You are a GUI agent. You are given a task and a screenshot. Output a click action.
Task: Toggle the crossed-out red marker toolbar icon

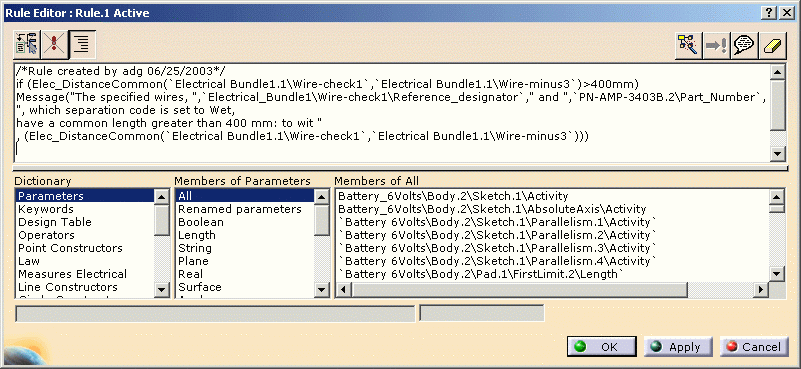(x=55, y=44)
